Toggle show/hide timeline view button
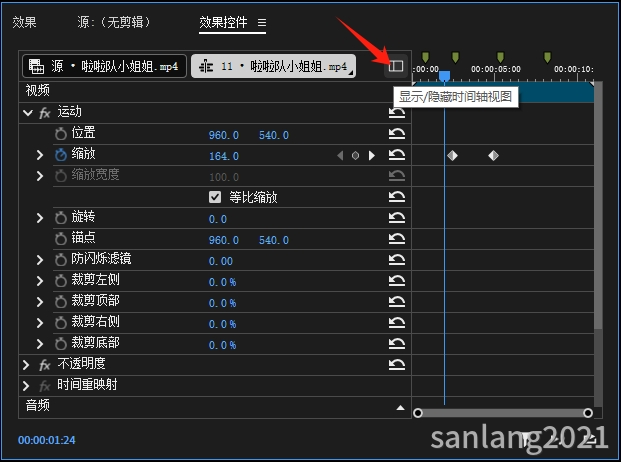 (x=396, y=66)
